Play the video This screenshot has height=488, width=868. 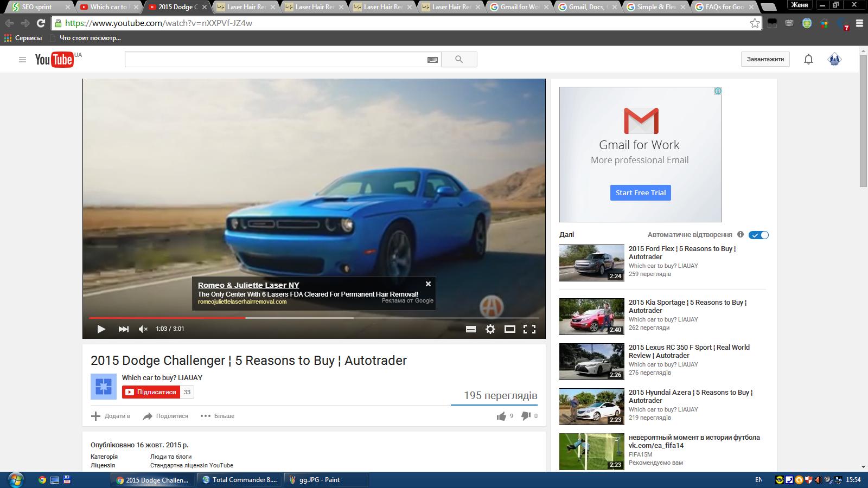(101, 329)
